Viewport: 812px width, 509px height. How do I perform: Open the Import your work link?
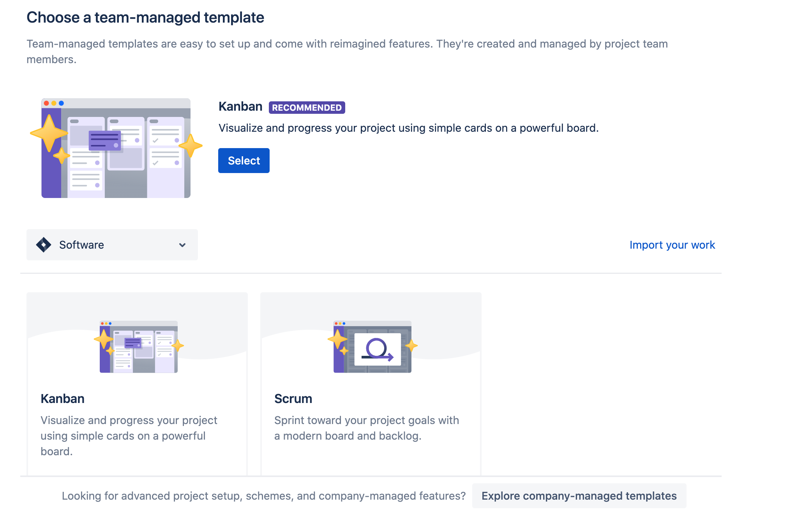tap(672, 245)
